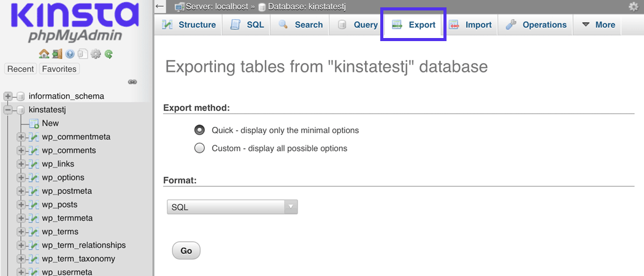Image resolution: width=644 pixels, height=276 pixels.
Task: Click the link chain icon in sidebar
Action: pos(132,82)
